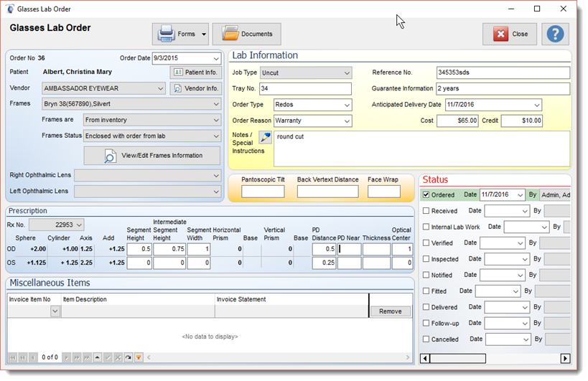
Task: Open Anticipated Delivery Date dropdown
Action: (x=537, y=105)
